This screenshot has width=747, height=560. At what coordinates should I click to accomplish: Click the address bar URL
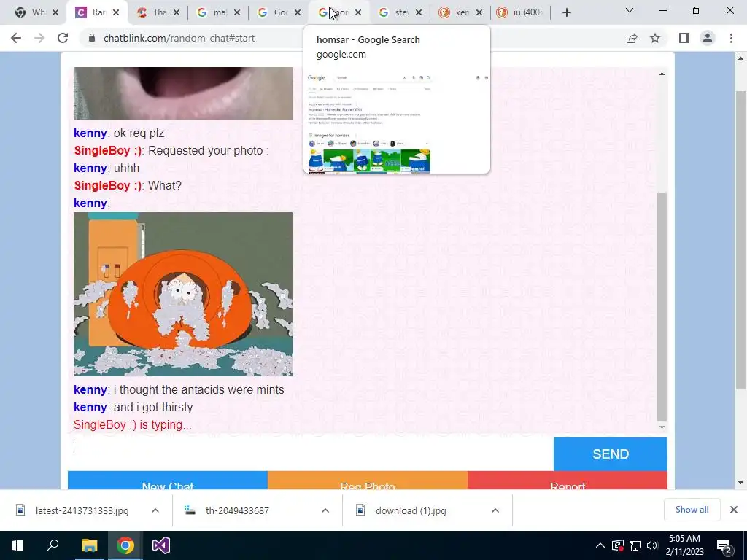pyautogui.click(x=179, y=38)
